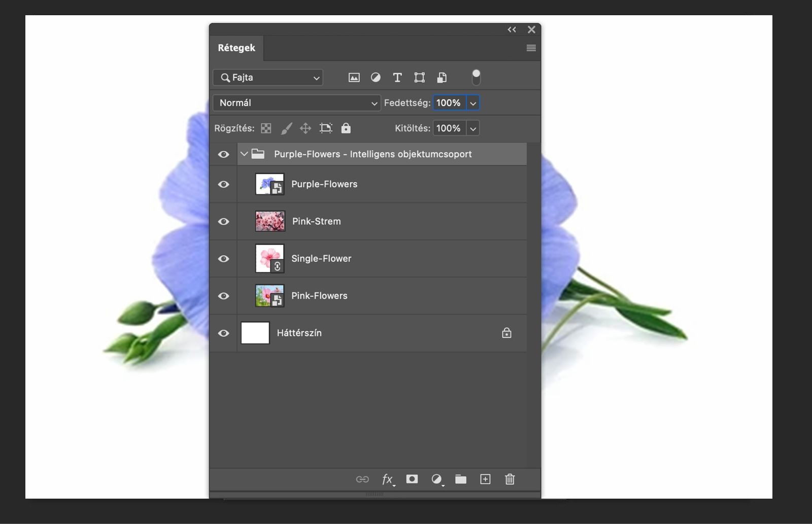The width and height of the screenshot is (812, 524).
Task: Open the fx layer style menu
Action: click(388, 479)
